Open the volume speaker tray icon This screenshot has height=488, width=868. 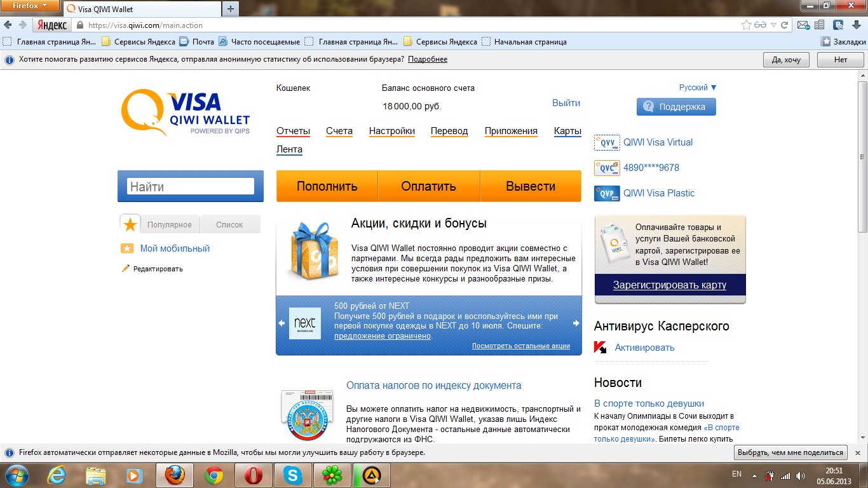point(800,475)
